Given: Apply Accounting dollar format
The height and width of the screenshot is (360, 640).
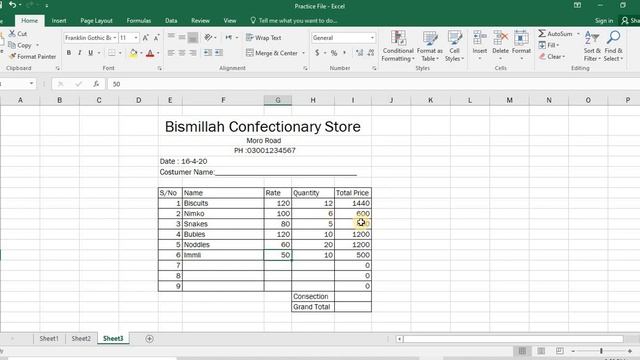Looking at the screenshot, I should click(317, 53).
